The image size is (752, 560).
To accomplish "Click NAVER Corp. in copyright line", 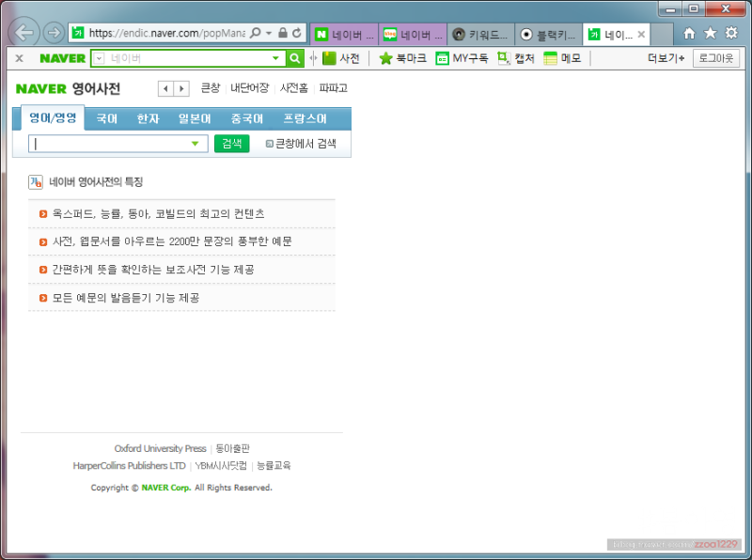I will [166, 488].
